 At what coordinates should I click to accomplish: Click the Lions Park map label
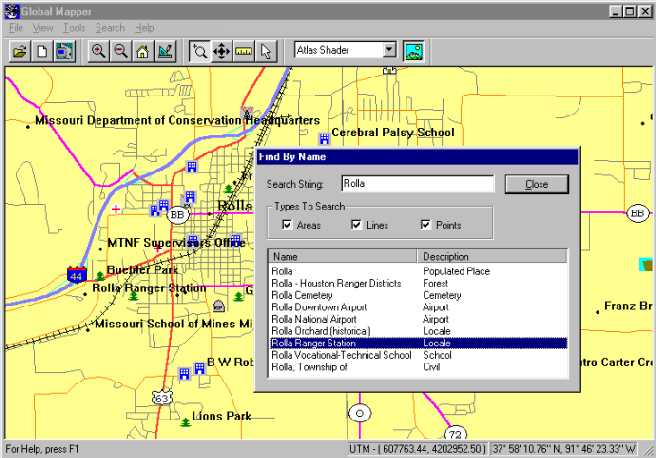click(222, 416)
